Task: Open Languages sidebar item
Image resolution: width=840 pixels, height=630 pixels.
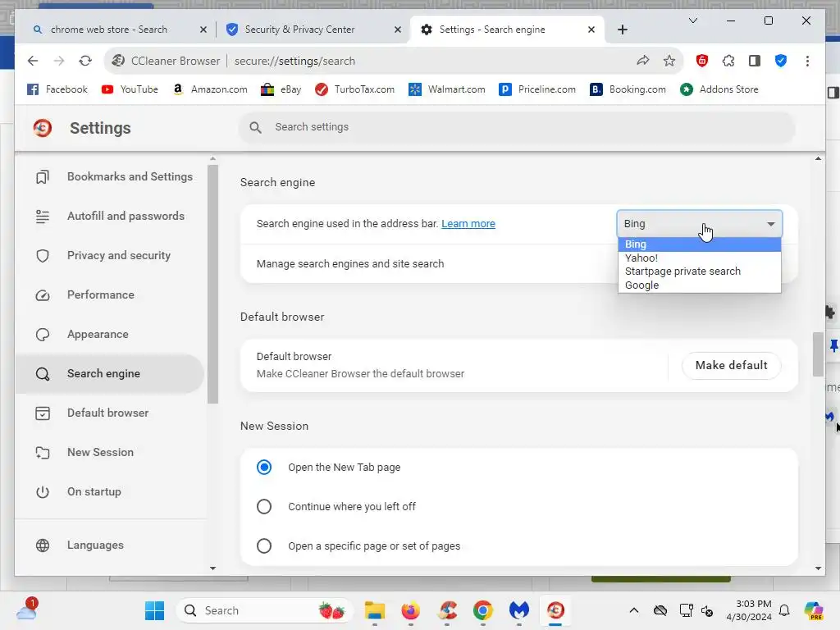Action: click(111, 546)
